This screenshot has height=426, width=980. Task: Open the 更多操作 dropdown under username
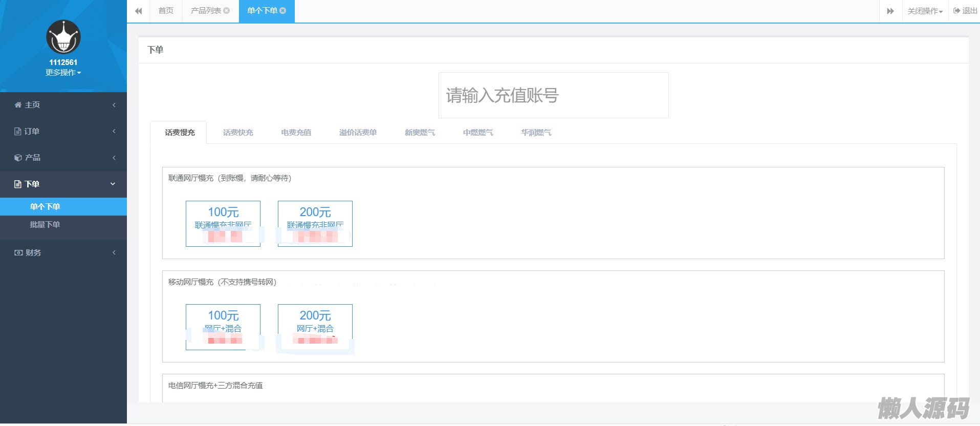pyautogui.click(x=63, y=73)
